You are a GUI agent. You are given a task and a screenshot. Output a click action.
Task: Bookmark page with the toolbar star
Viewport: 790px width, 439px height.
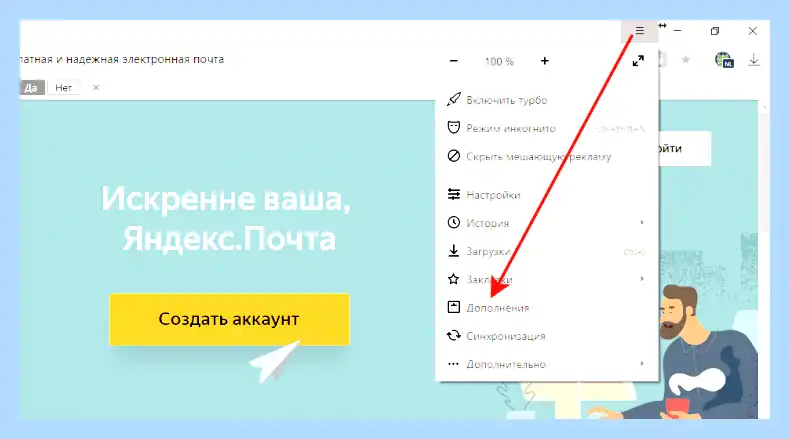click(685, 60)
